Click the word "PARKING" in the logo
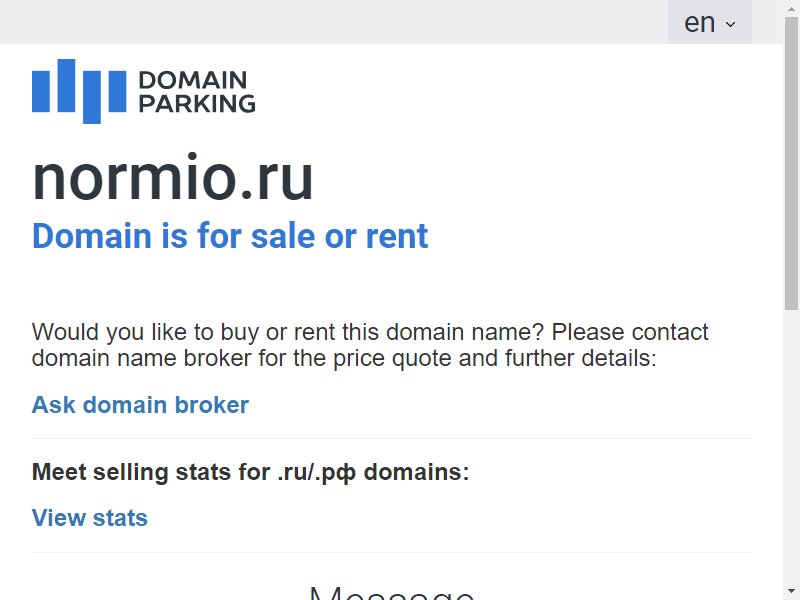 [197, 104]
